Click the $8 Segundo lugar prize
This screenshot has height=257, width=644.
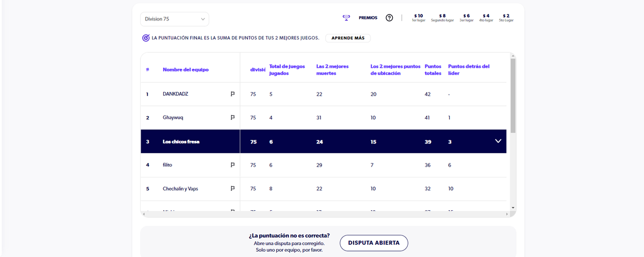pos(442,18)
